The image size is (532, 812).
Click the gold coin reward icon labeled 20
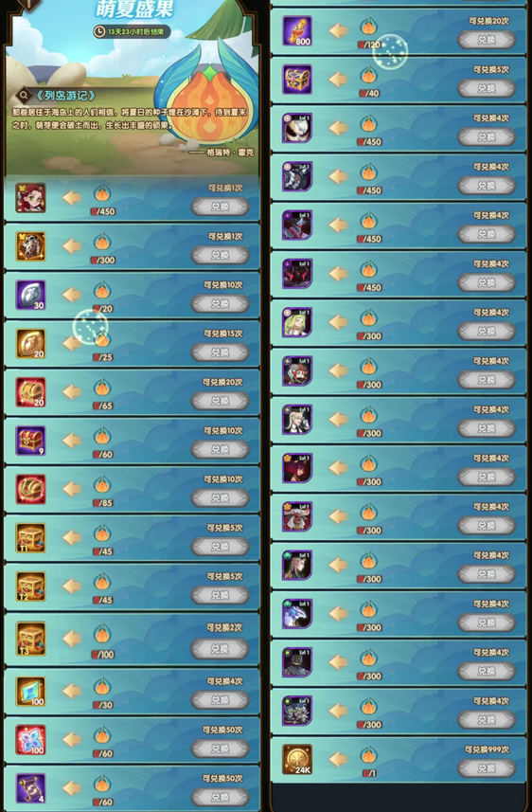coord(30,343)
